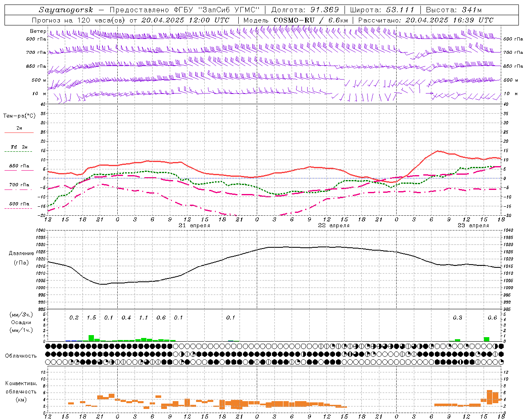Click the '23 апреля' date label
Image resolution: width=525 pixels, height=420 pixels.
[473, 226]
